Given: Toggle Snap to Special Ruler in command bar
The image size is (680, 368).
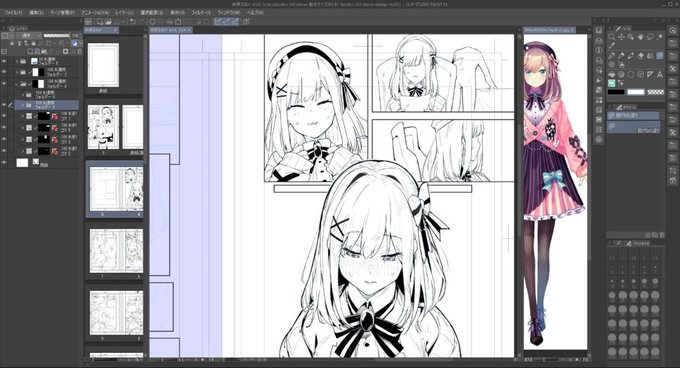Looking at the screenshot, I should [x=227, y=22].
